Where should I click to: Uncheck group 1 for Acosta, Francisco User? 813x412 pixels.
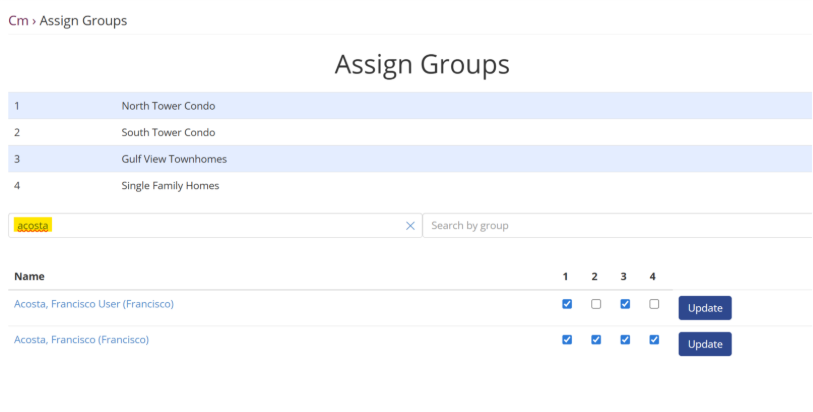tap(567, 304)
